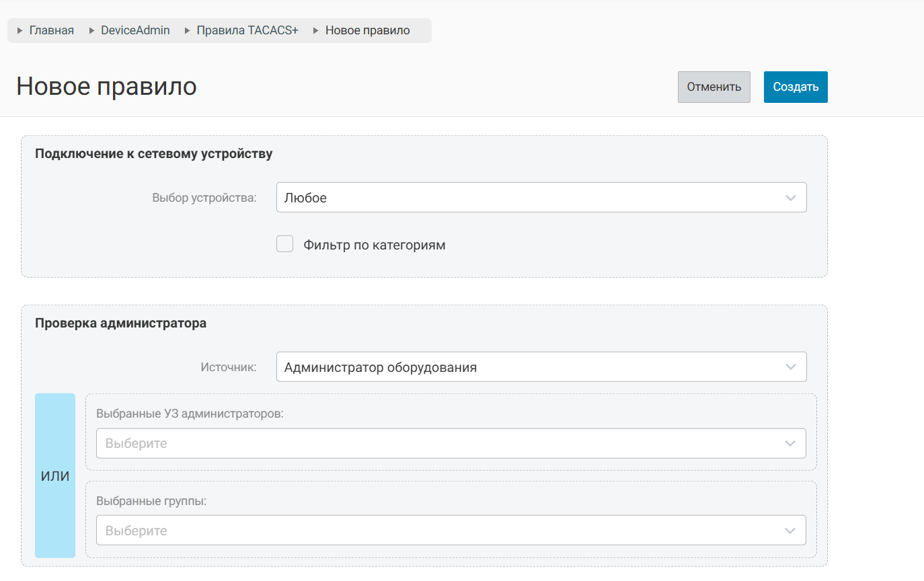Click chevron icon in Выбранные группы field
The image size is (924, 581).
[790, 531]
